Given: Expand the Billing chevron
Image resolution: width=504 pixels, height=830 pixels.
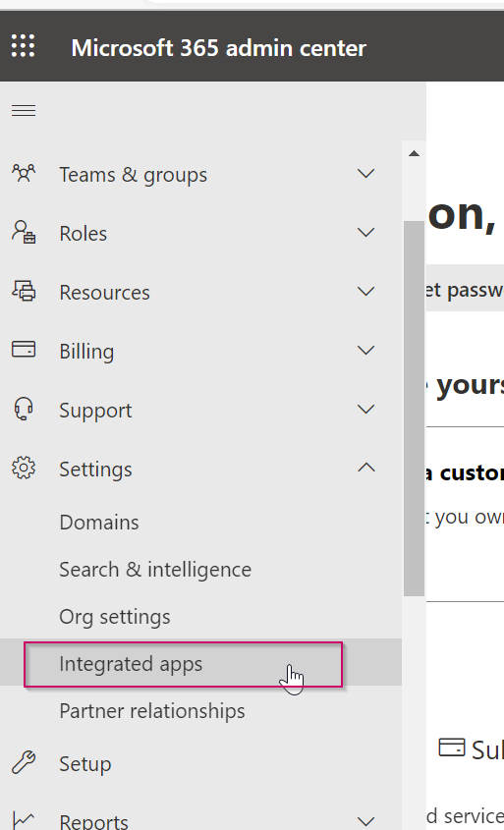Looking at the screenshot, I should tap(365, 350).
